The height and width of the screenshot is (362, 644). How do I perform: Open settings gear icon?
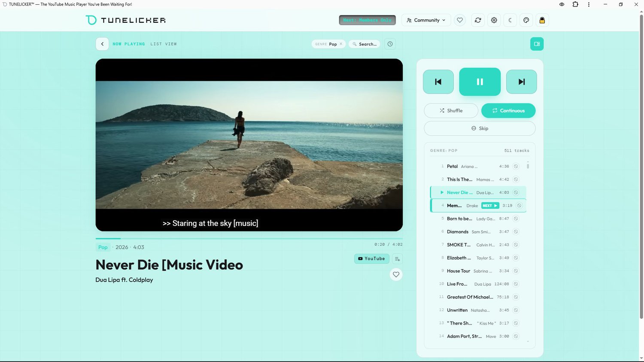click(x=494, y=20)
